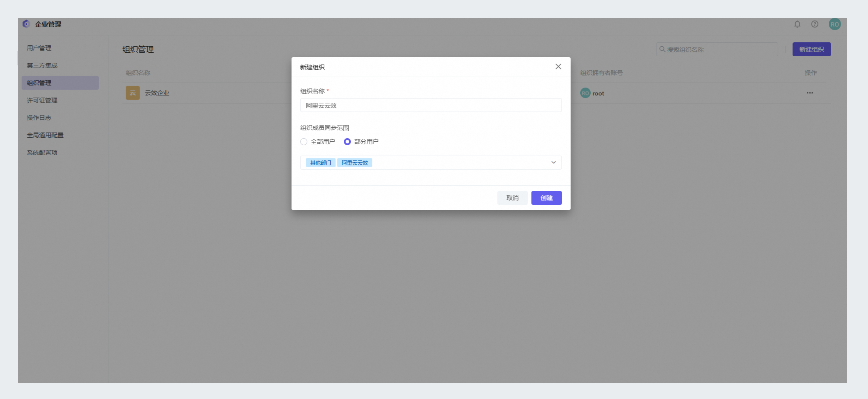The width and height of the screenshot is (868, 399).
Task: Click the 企业管理 title text
Action: pos(48,24)
